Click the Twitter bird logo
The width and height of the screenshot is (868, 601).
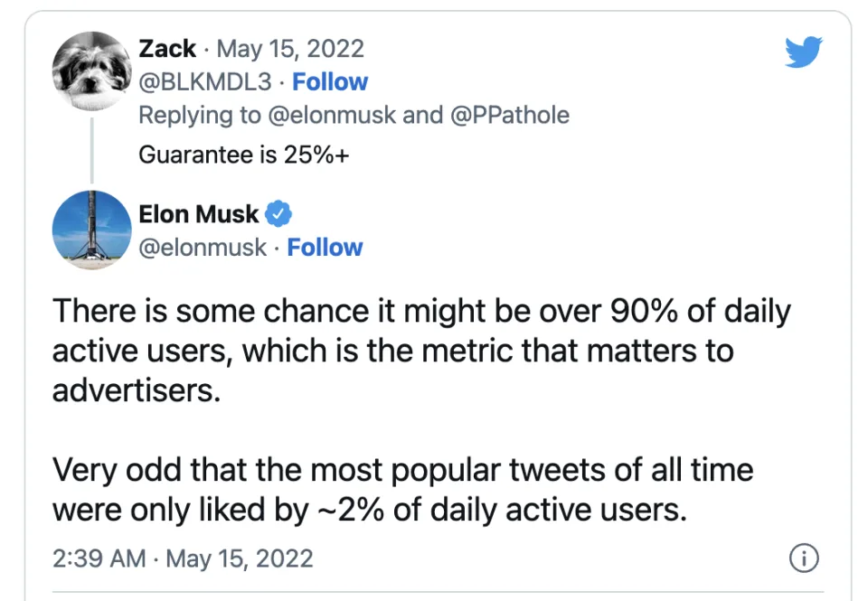804,52
